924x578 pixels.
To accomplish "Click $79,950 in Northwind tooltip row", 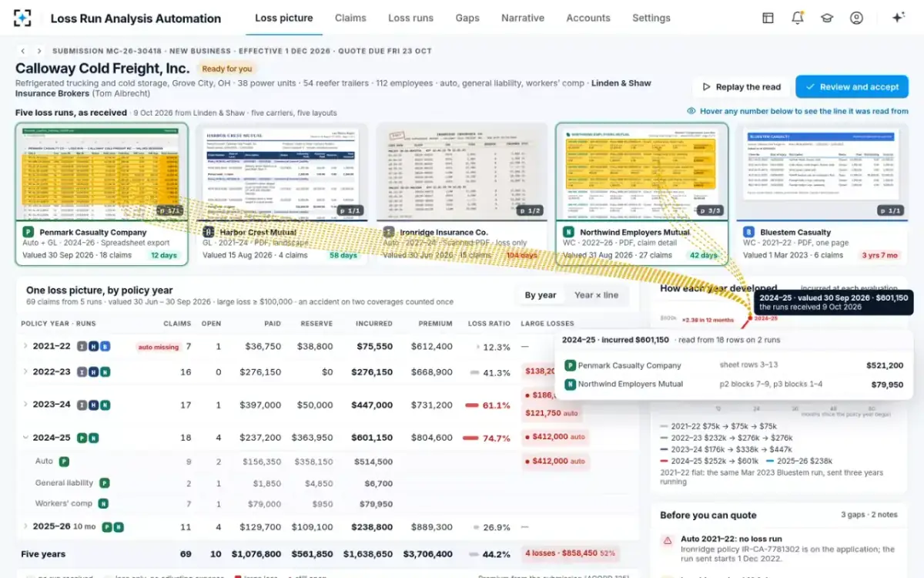I will tap(888, 384).
